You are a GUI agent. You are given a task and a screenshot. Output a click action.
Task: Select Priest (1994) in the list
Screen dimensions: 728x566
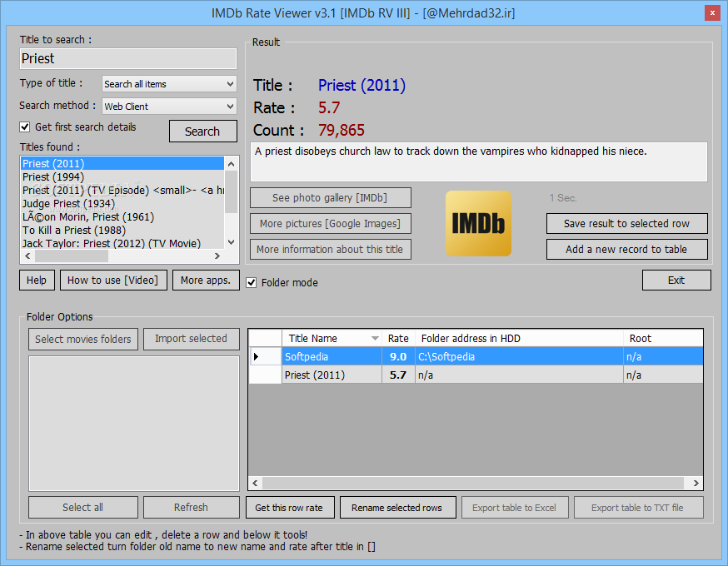tap(122, 176)
